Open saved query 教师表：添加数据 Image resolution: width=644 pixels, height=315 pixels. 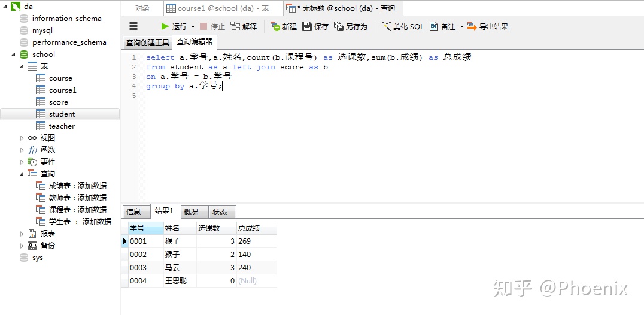coord(78,198)
